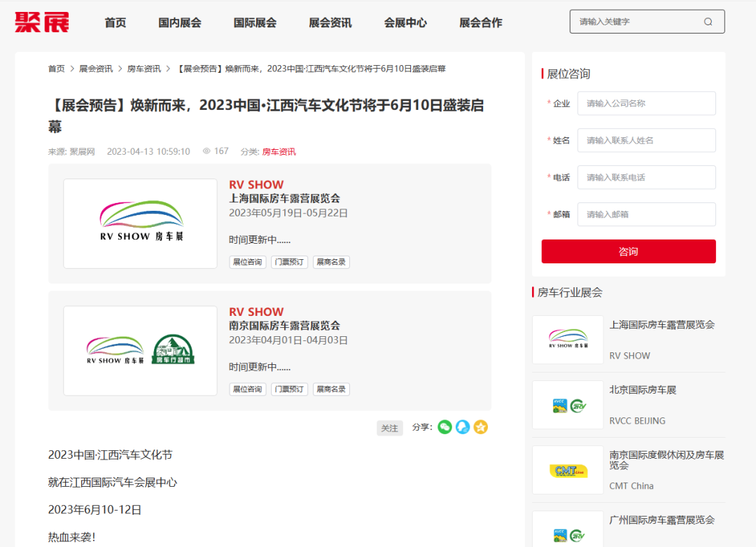The width and height of the screenshot is (756, 547).
Task: Open the 国内展会 navigation item
Action: (180, 22)
